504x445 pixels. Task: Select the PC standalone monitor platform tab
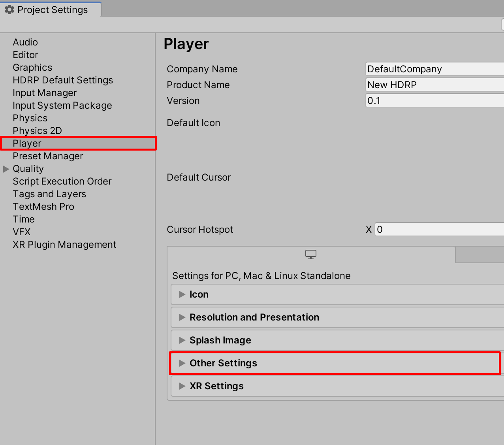click(x=311, y=255)
